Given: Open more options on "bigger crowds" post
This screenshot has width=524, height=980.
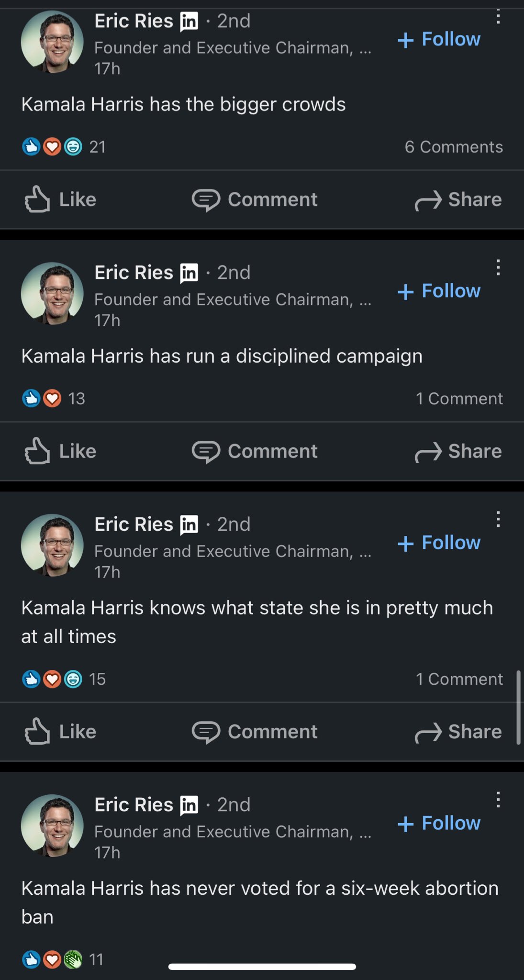Looking at the screenshot, I should pyautogui.click(x=498, y=17).
